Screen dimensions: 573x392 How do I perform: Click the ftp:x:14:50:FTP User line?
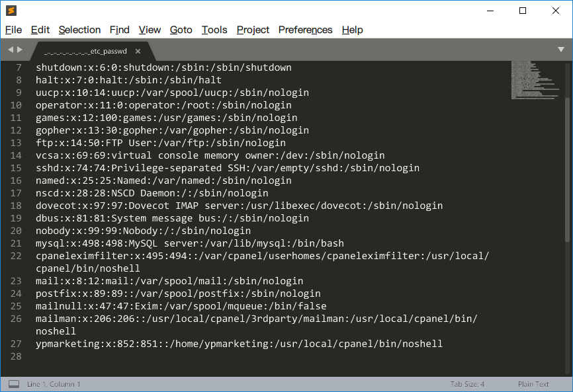(x=161, y=143)
